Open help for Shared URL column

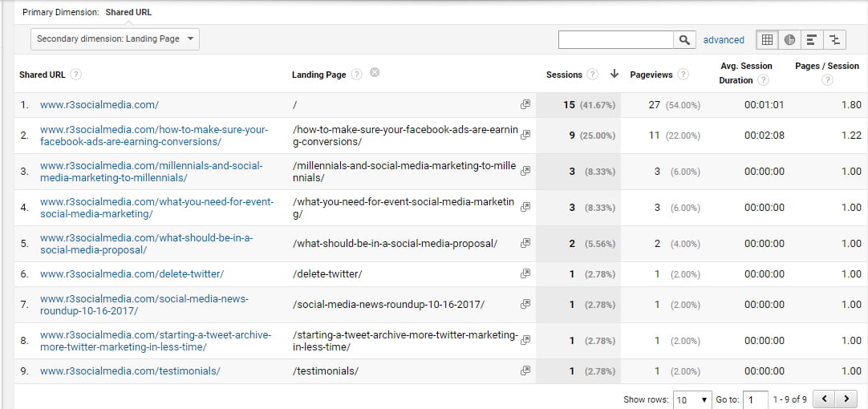[x=76, y=75]
